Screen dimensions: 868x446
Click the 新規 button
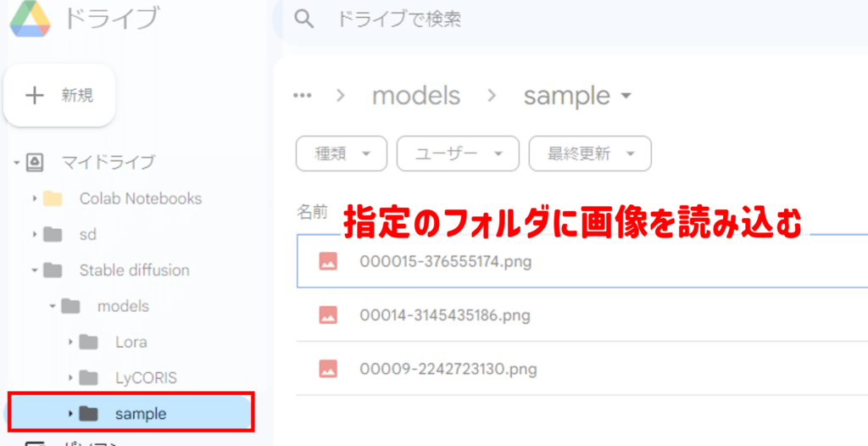pyautogui.click(x=59, y=96)
